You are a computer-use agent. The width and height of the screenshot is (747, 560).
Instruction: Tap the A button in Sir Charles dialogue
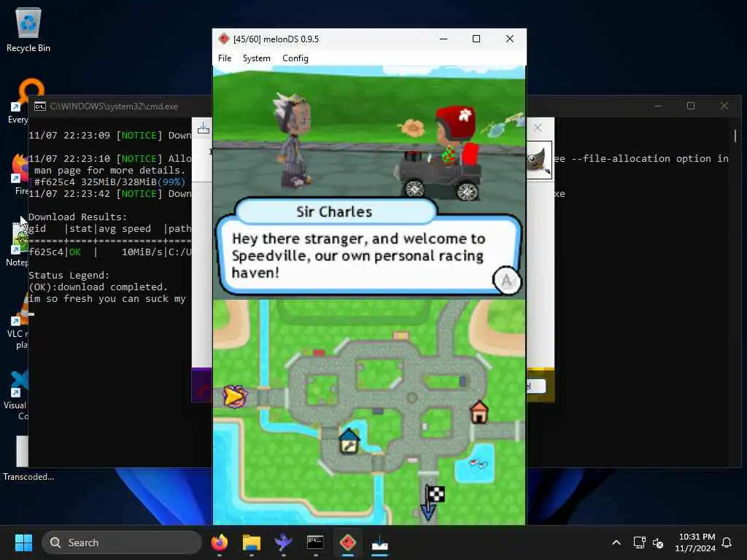pyautogui.click(x=506, y=280)
